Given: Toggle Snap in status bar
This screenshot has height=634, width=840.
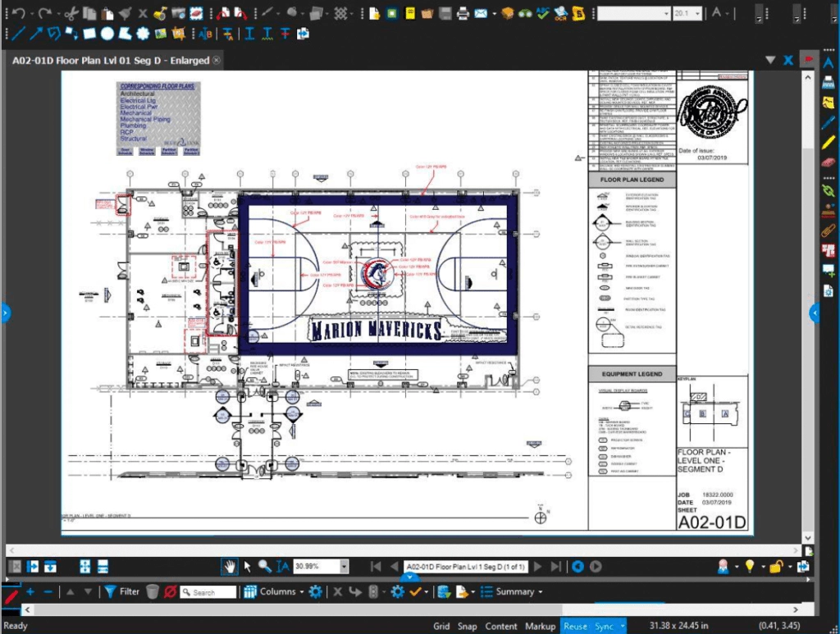Looking at the screenshot, I should click(467, 626).
